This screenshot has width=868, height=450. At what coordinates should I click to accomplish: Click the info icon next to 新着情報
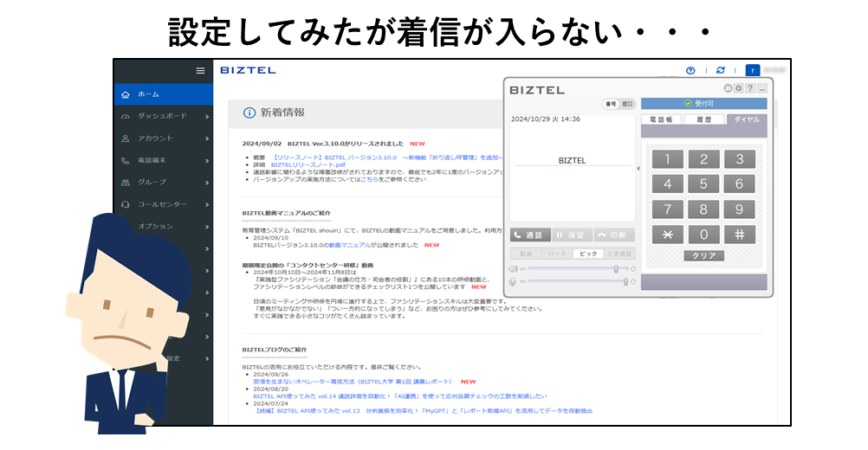[249, 112]
